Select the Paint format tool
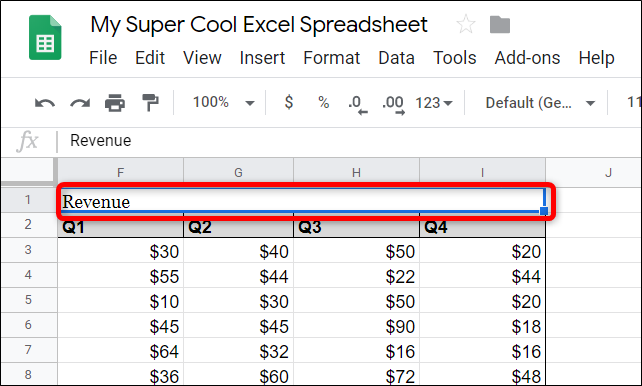The image size is (642, 386). pos(150,102)
